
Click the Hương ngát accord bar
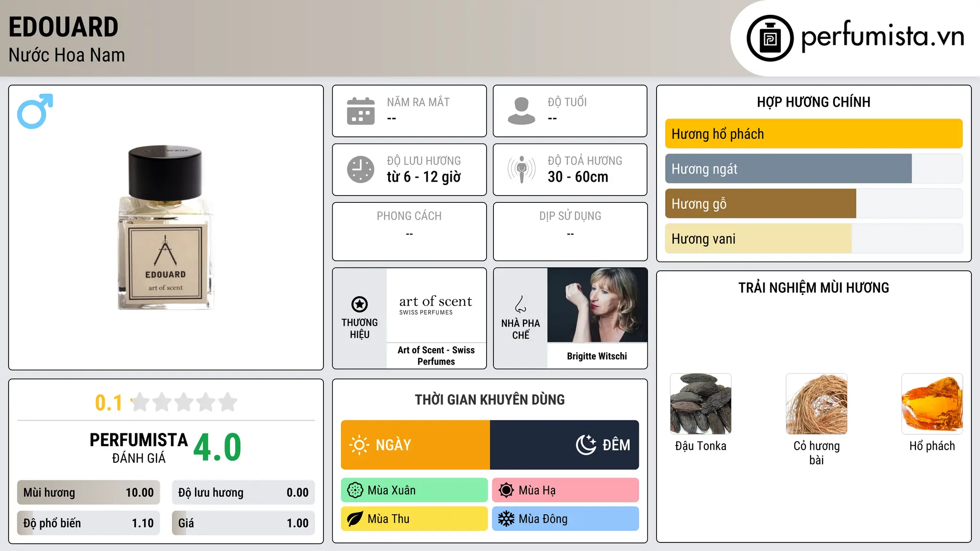pos(813,169)
